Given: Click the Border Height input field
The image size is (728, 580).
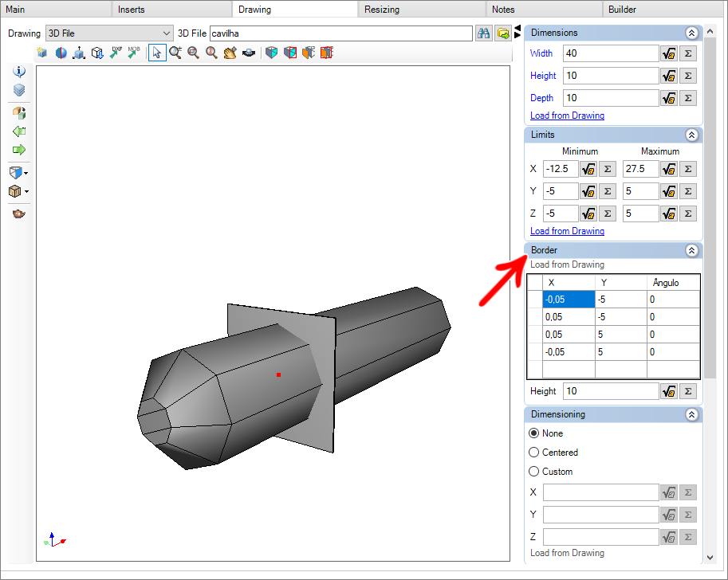Looking at the screenshot, I should coord(611,391).
